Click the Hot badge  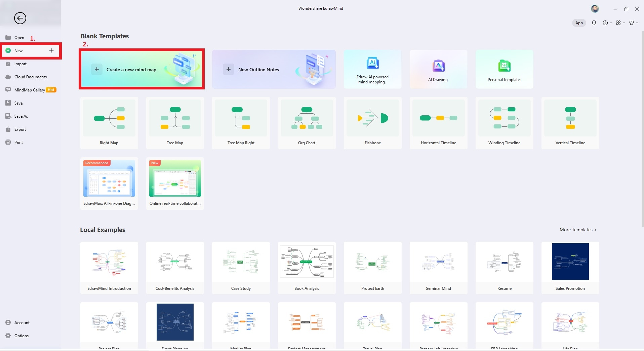51,90
